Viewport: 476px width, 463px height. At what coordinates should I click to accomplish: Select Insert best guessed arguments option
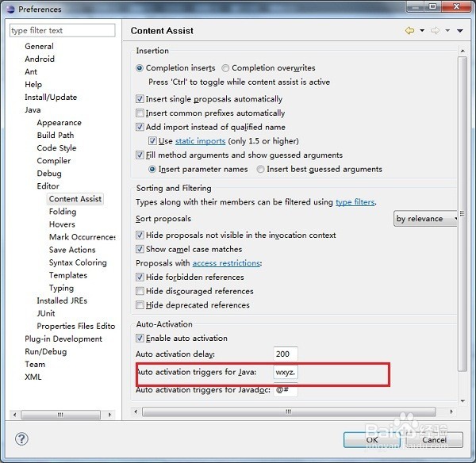(260, 169)
